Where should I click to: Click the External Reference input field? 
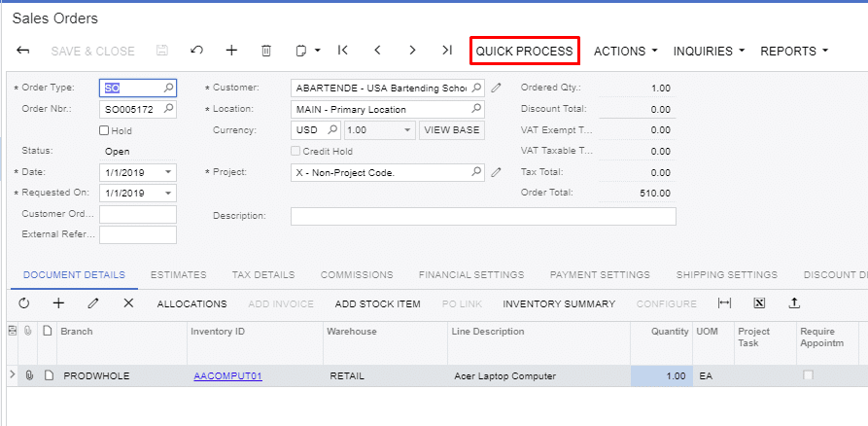[x=138, y=234]
